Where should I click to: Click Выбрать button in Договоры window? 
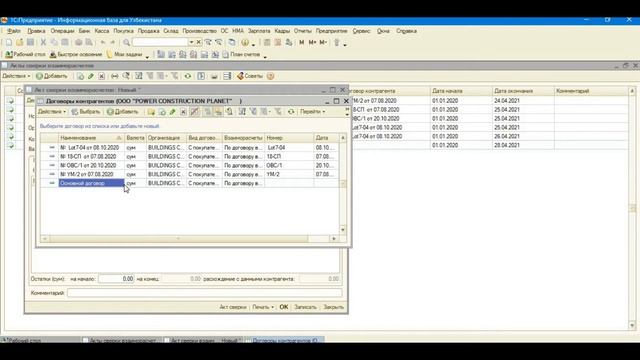click(86, 112)
